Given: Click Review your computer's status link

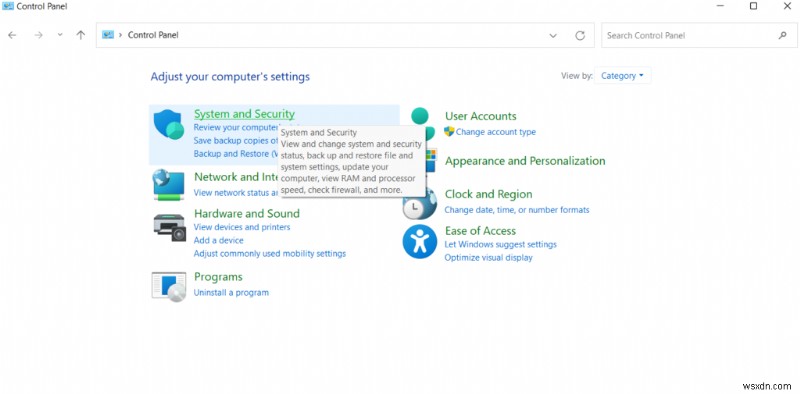Looking at the screenshot, I should (236, 128).
